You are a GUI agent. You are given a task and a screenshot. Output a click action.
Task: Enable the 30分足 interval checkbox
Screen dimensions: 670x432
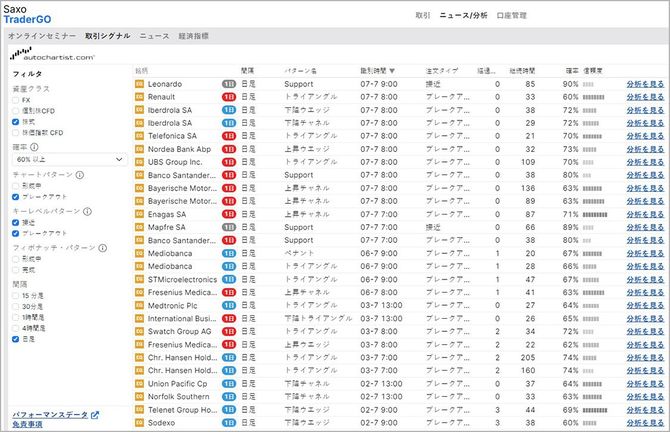click(x=16, y=306)
